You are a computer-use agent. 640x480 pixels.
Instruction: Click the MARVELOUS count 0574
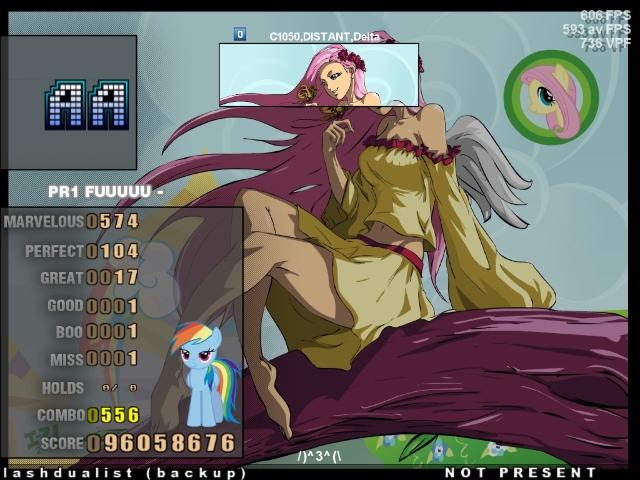[x=113, y=222]
